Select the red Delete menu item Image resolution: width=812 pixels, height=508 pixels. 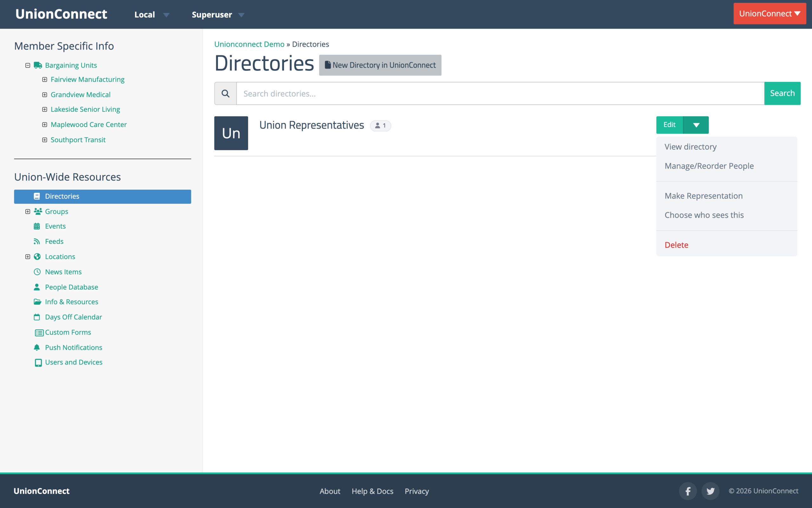(x=676, y=245)
